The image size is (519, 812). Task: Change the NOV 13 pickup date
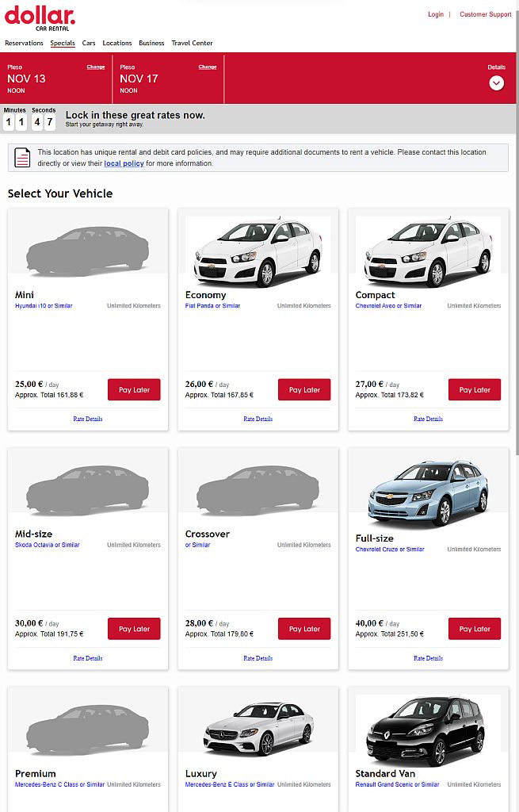(95, 67)
